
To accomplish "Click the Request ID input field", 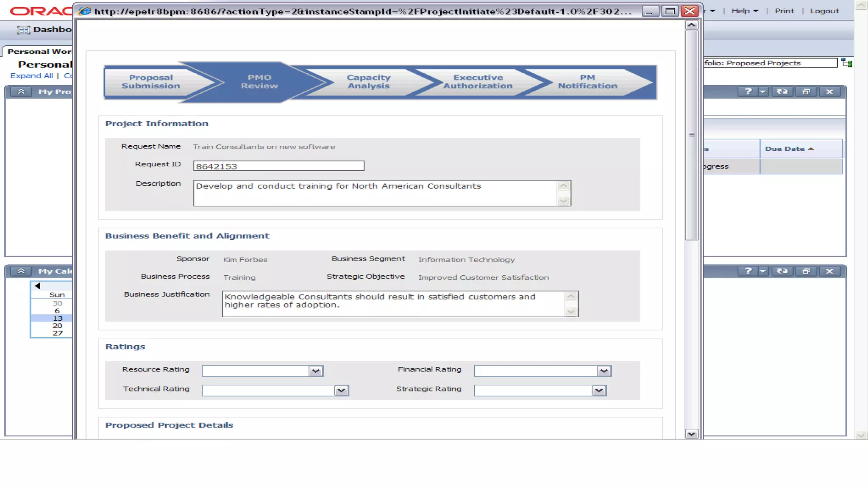I will pyautogui.click(x=278, y=166).
